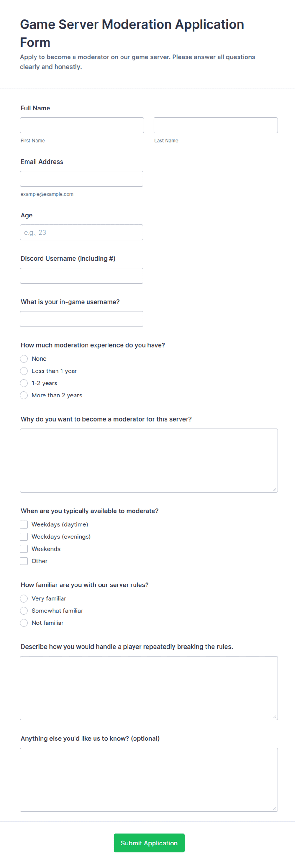The image size is (295, 868).
Task: Click the in-game username field
Action: 82,319
